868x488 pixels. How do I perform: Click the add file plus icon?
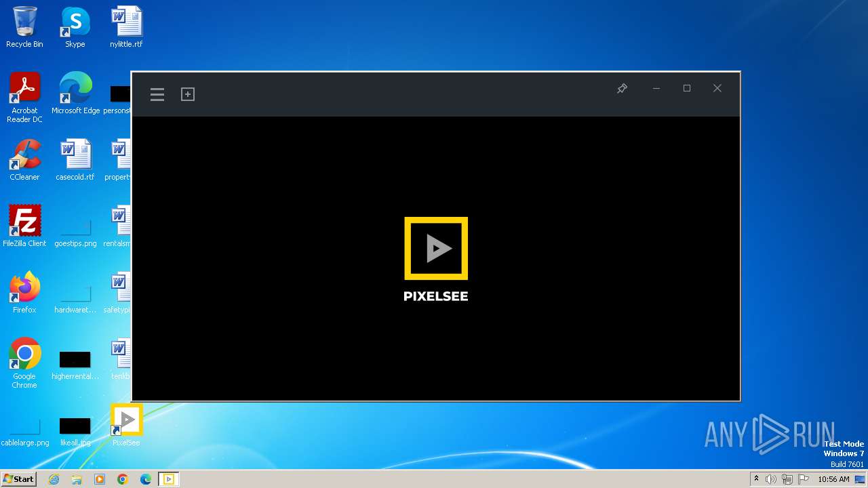click(188, 94)
